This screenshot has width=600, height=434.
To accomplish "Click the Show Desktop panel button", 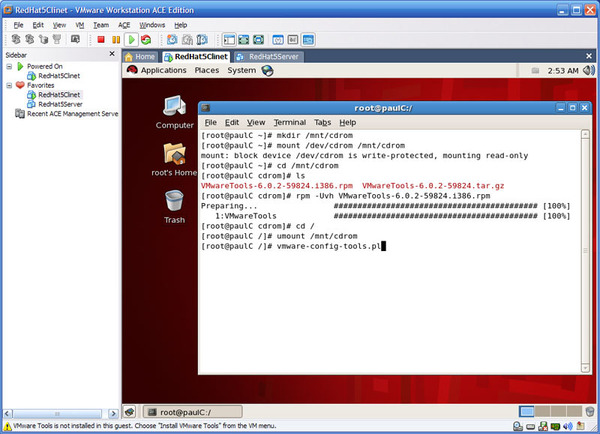I will pyautogui.click(x=130, y=412).
